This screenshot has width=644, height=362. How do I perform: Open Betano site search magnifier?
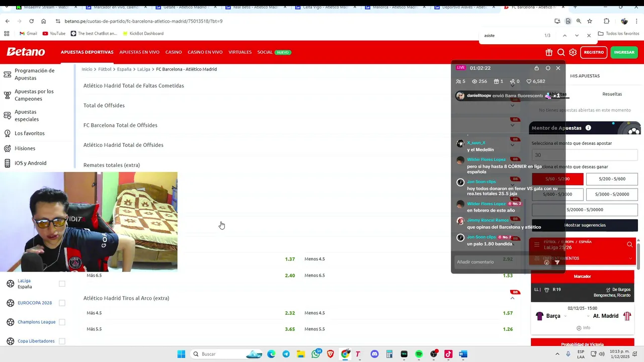[x=561, y=52]
